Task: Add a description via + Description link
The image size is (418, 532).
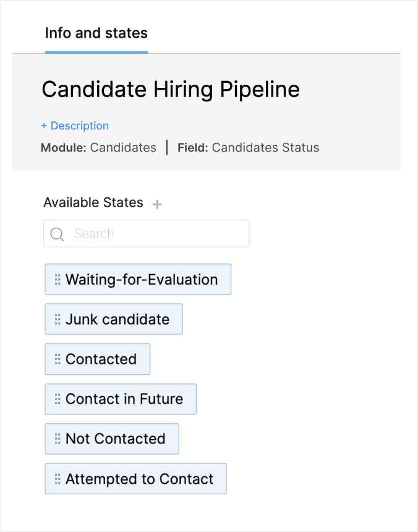Action: click(75, 126)
